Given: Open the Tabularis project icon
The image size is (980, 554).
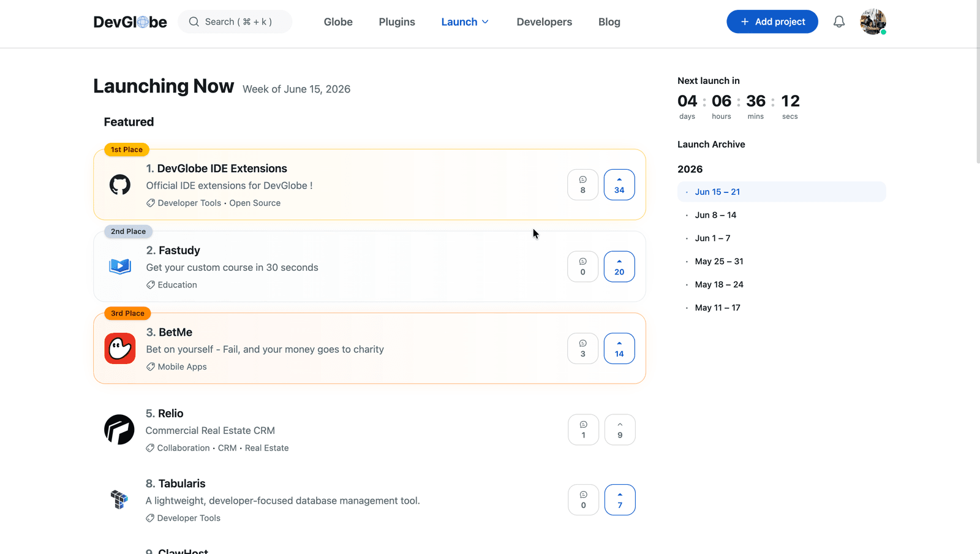Looking at the screenshot, I should coord(119,499).
